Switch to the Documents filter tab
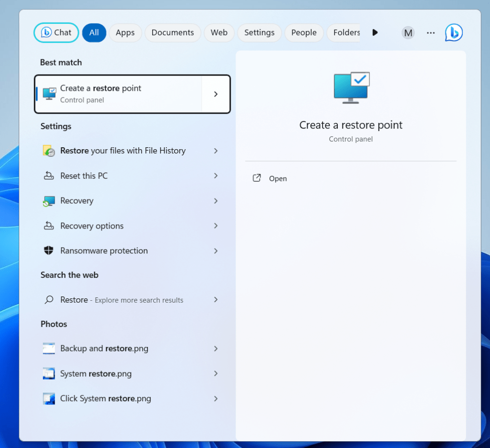 pos(173,33)
